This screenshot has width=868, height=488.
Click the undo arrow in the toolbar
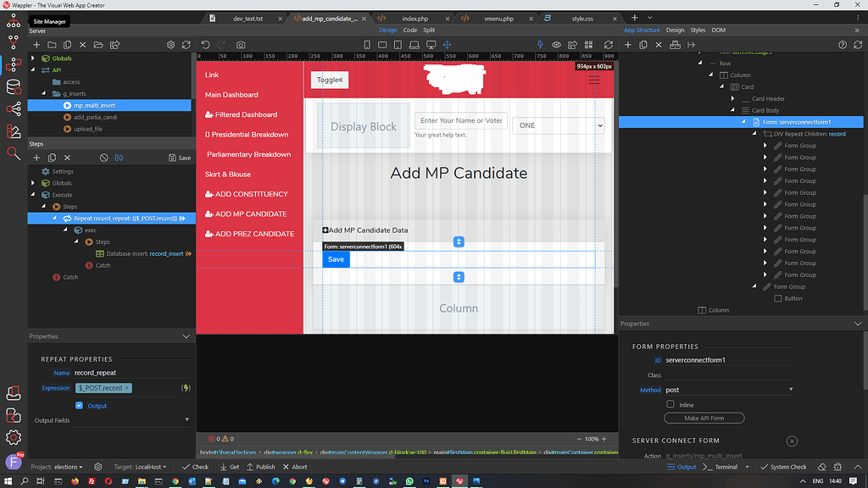click(205, 45)
